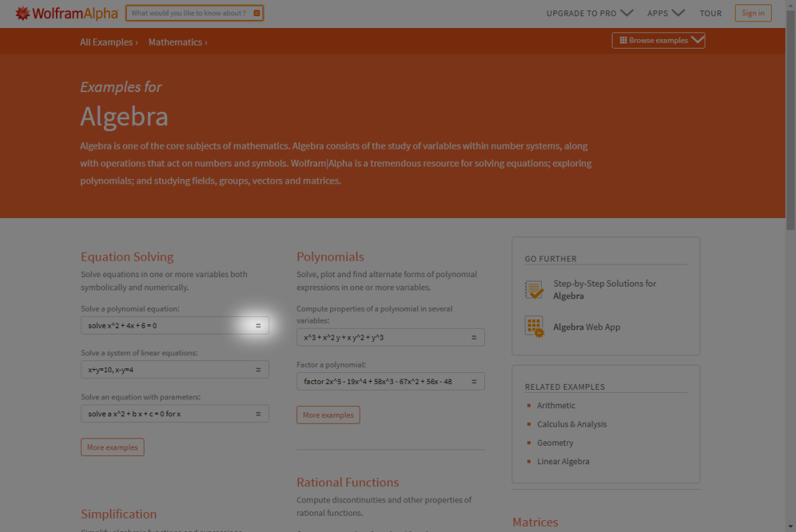Open the WolframAlpha home logo
The height and width of the screenshot is (532, 796).
pos(66,13)
